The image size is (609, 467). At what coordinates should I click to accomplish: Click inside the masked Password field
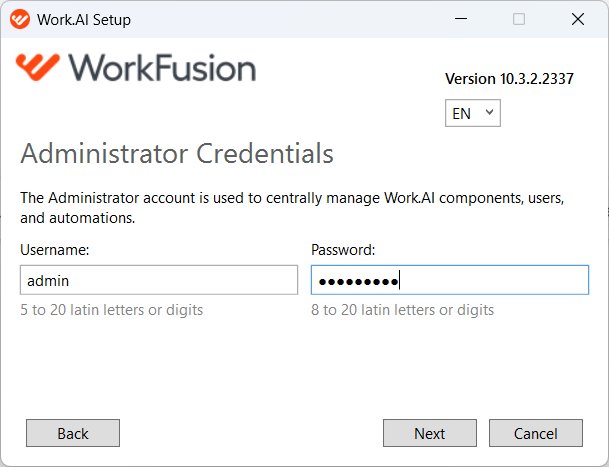[450, 280]
